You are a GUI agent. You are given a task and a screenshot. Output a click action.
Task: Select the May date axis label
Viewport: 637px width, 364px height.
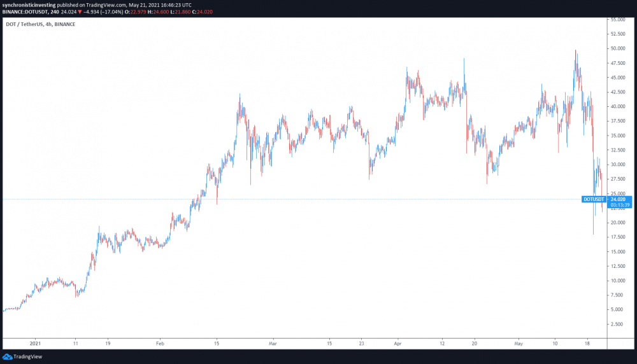(519, 343)
